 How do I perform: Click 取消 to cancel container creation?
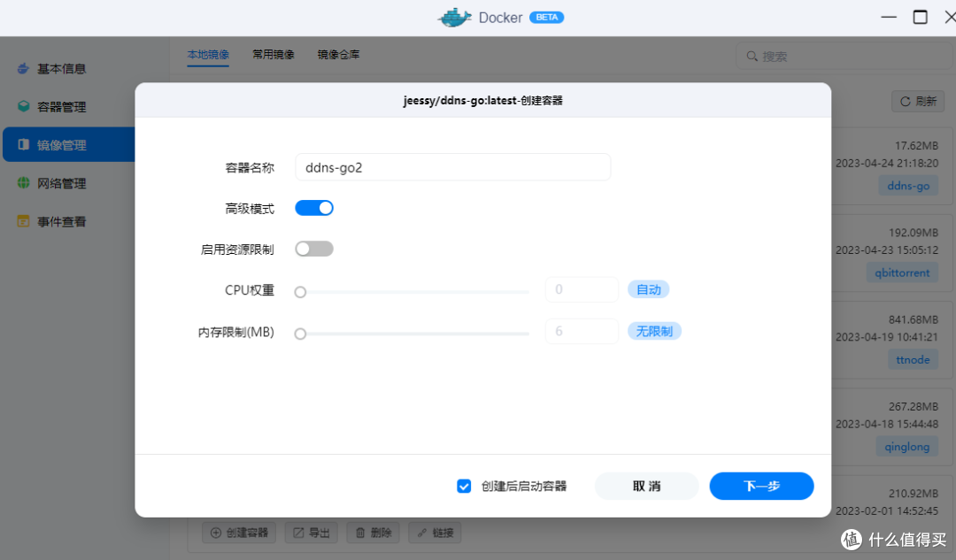click(646, 486)
